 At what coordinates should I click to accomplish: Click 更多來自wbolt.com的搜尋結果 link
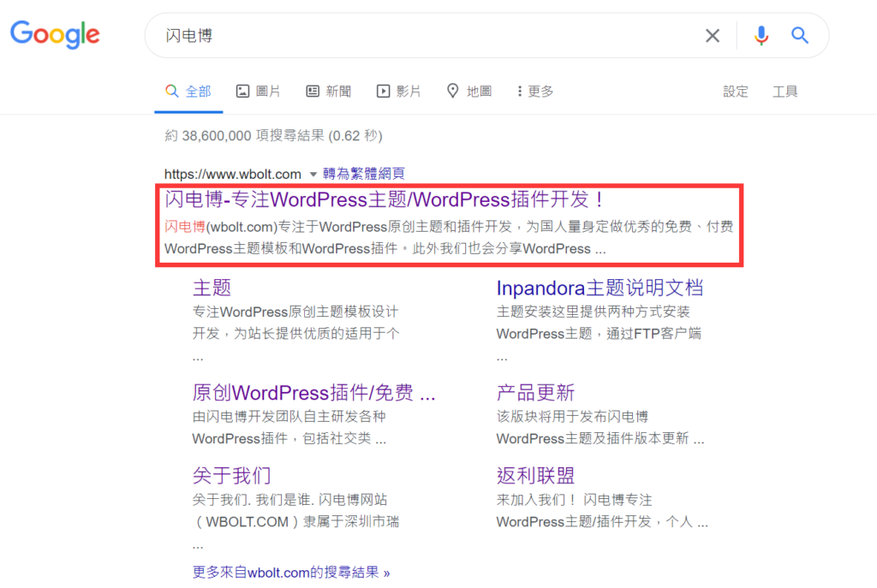coord(291,573)
